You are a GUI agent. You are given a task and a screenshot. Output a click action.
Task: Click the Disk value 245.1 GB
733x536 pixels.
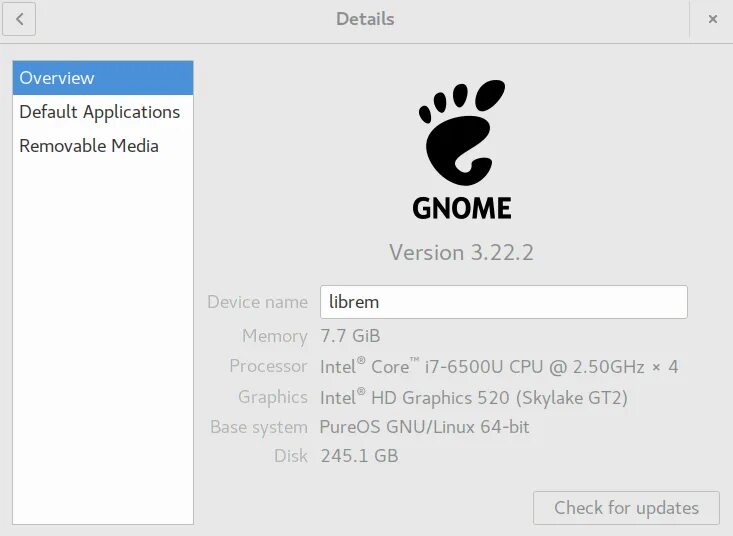pos(359,456)
